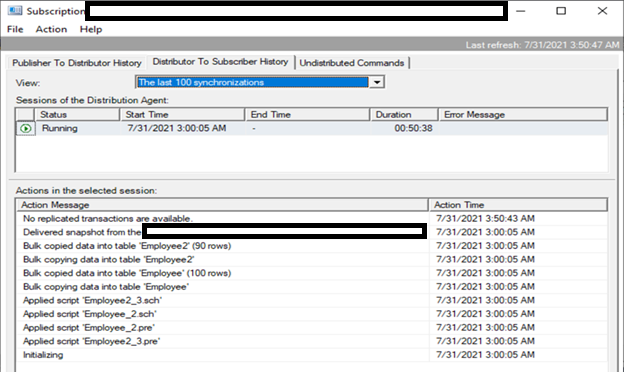Close the Subscription window
This screenshot has height=372, width=624.
click(602, 11)
